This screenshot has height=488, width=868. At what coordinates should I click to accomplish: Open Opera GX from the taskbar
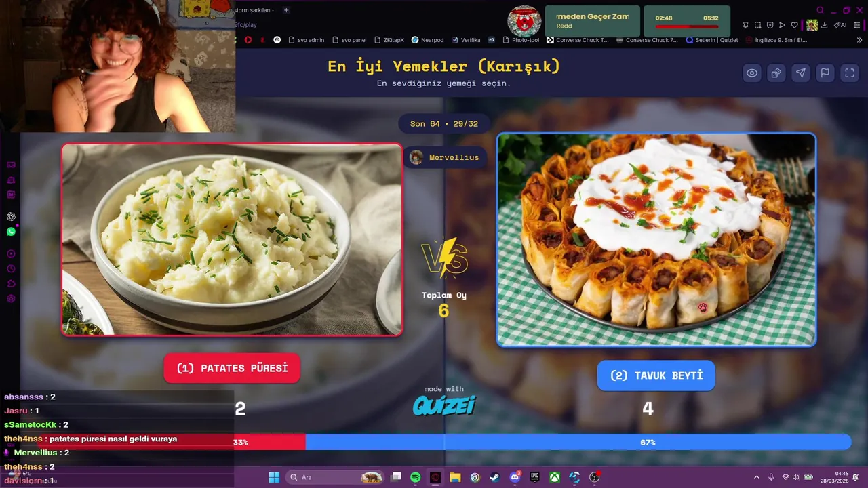click(x=435, y=477)
